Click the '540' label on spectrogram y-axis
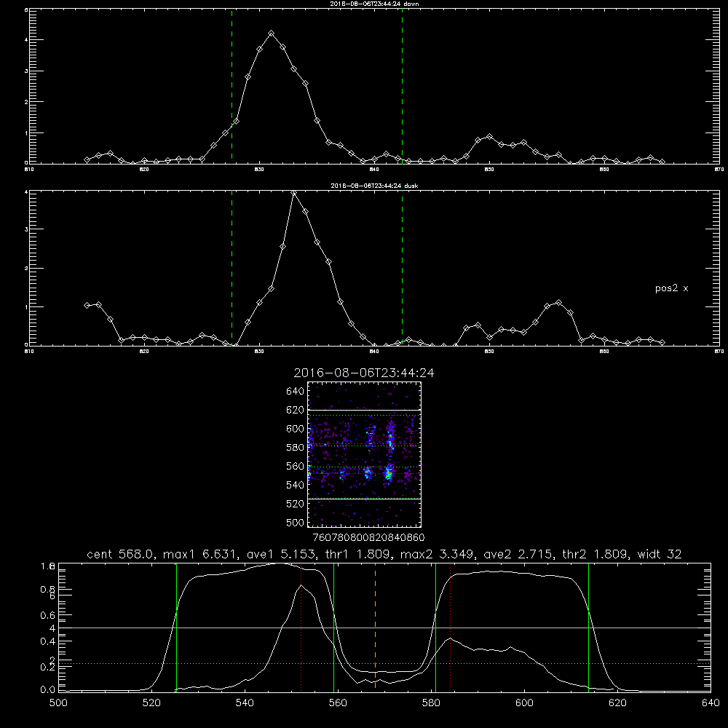 coord(296,485)
